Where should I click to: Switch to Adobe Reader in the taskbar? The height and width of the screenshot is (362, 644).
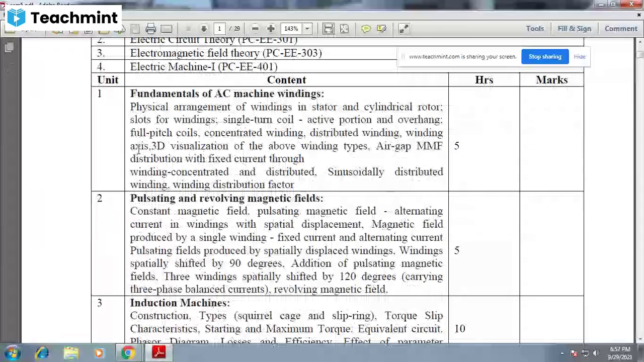159,353
